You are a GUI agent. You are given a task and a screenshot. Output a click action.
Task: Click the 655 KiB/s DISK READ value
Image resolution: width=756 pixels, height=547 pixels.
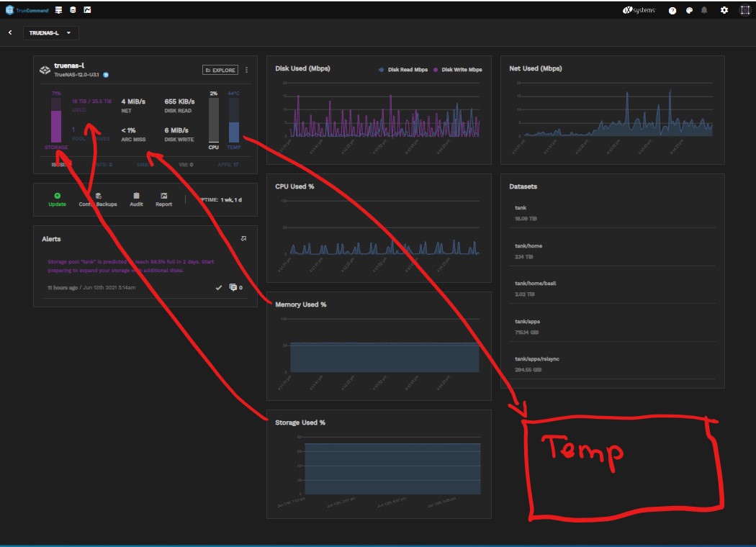click(179, 101)
